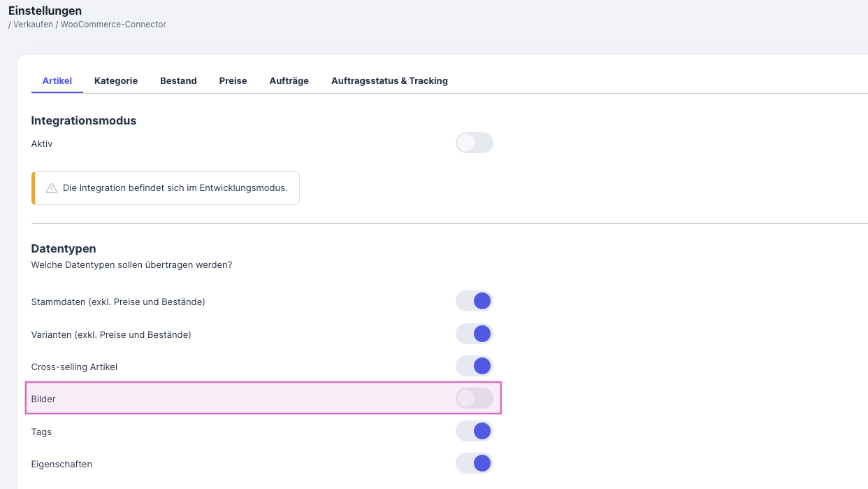Click the Datentypen section heading

64,248
